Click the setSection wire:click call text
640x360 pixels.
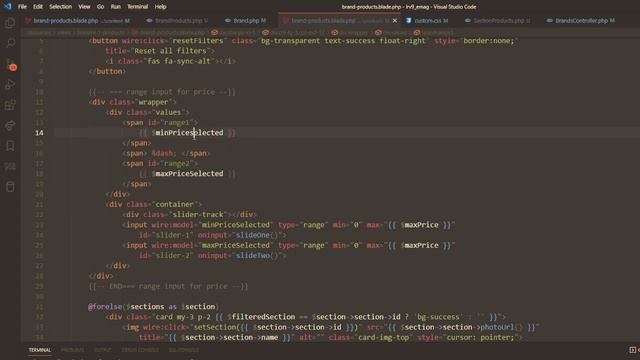275,327
